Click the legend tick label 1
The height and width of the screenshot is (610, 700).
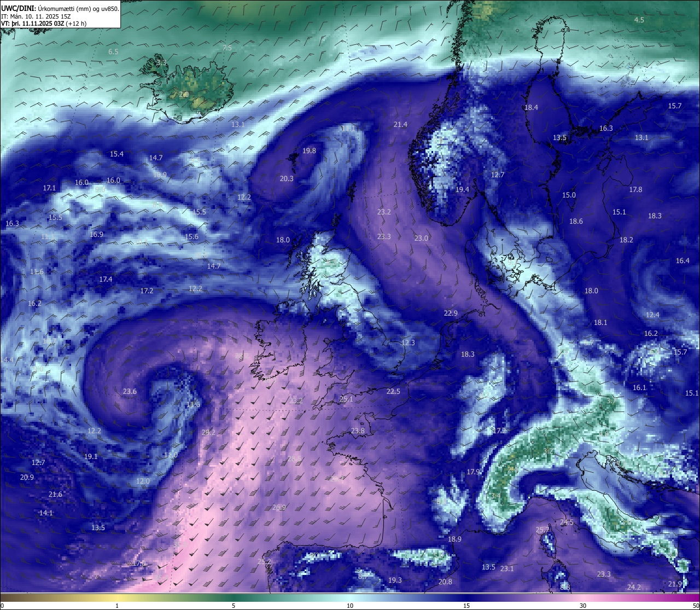click(x=117, y=606)
